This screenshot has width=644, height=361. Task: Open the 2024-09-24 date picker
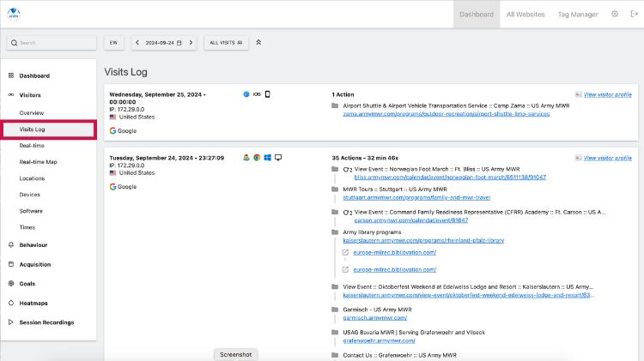pos(164,42)
